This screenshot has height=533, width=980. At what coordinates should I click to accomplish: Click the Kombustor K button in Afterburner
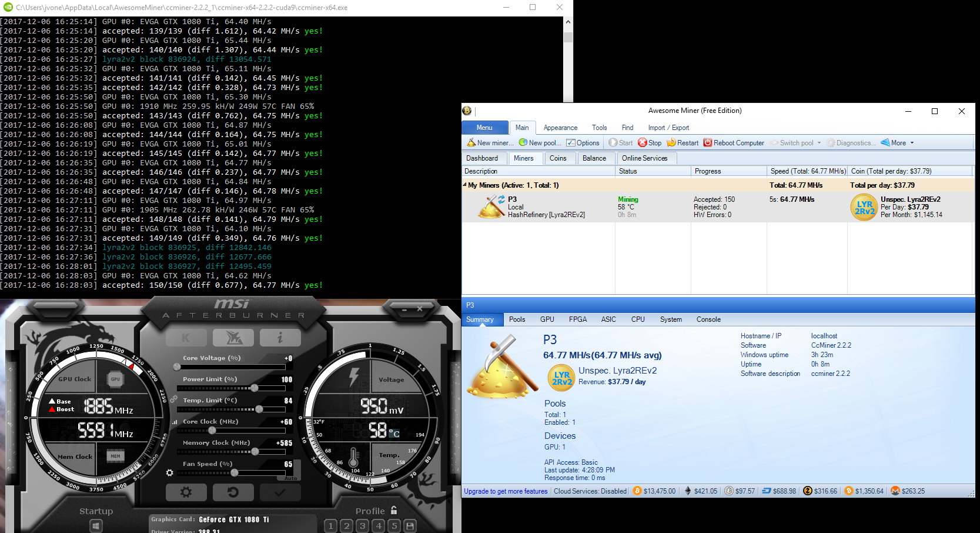click(186, 338)
